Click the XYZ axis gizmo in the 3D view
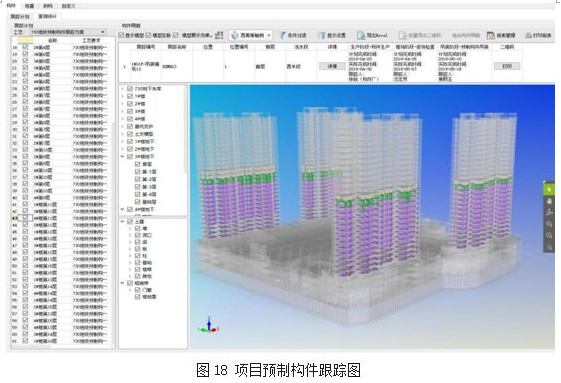The image size is (561, 383). point(209,325)
